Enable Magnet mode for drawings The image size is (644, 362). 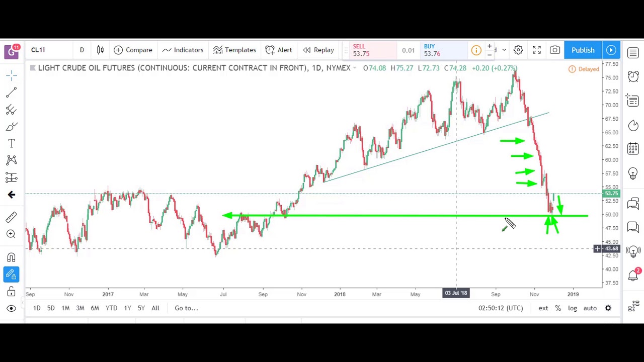click(11, 257)
